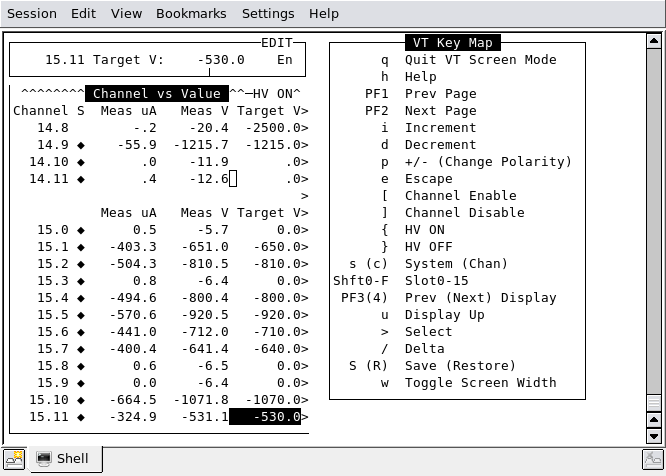This screenshot has width=666, height=476.
Task: Click Meas V value -712.0
Action: click(205, 332)
